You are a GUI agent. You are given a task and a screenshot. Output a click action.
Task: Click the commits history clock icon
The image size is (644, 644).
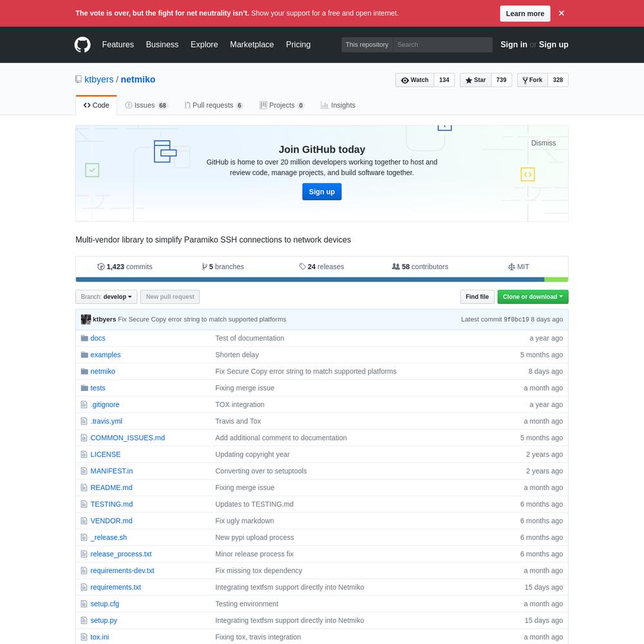(101, 267)
